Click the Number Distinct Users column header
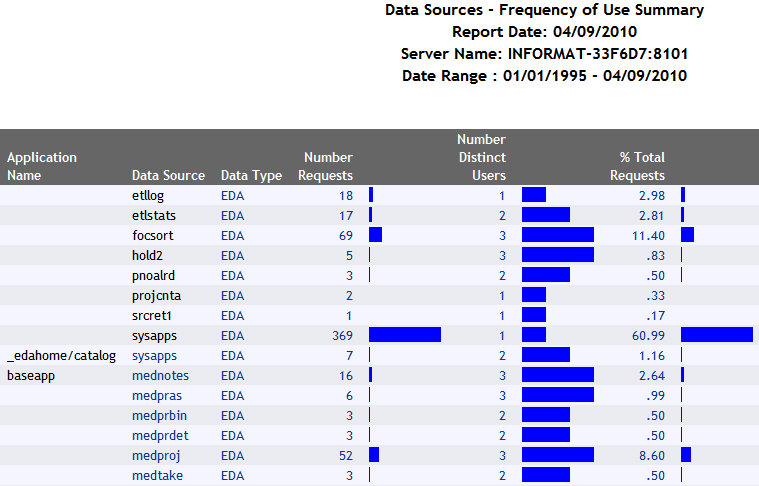The height and width of the screenshot is (486, 759). [482, 157]
